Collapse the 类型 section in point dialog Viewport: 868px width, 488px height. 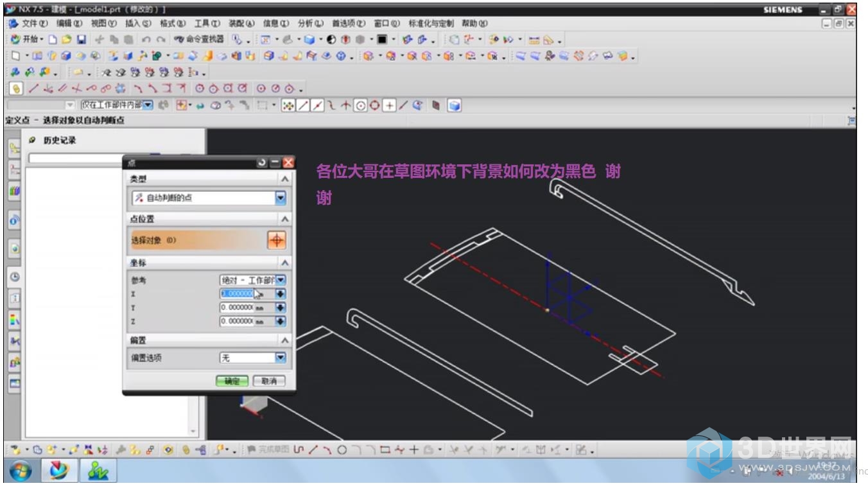coord(285,179)
